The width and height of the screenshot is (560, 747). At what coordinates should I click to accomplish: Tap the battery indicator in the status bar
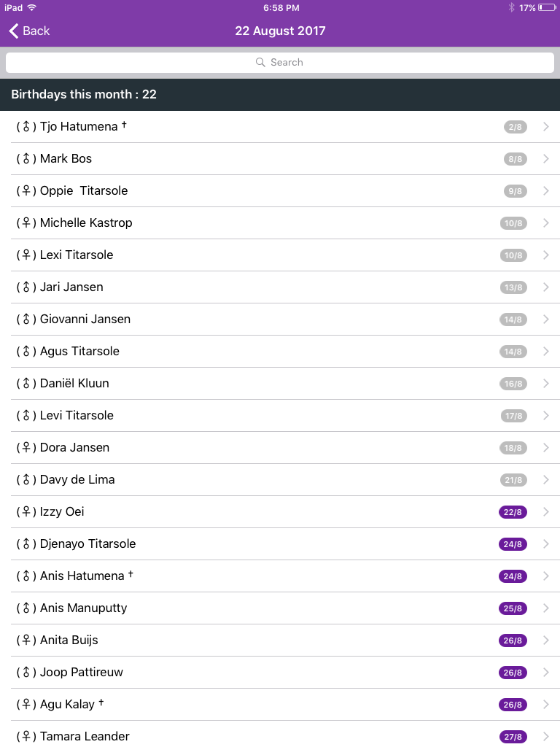pyautogui.click(x=547, y=8)
